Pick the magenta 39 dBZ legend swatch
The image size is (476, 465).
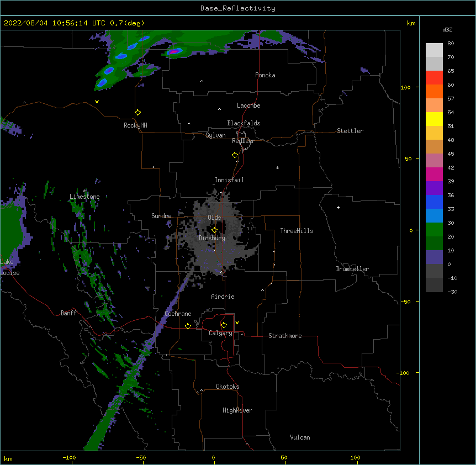pyautogui.click(x=434, y=174)
